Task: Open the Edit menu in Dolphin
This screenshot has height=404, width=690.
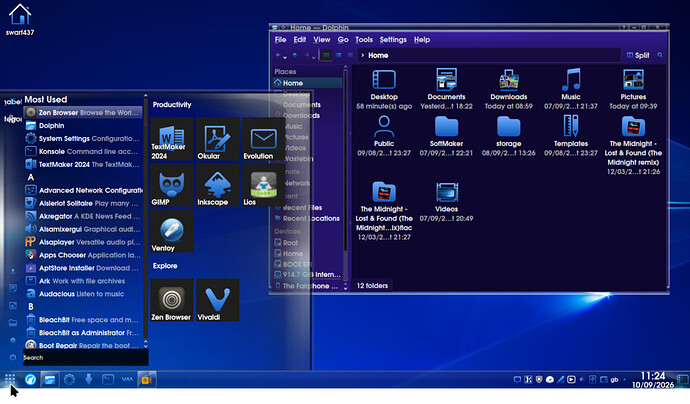Action: point(300,40)
